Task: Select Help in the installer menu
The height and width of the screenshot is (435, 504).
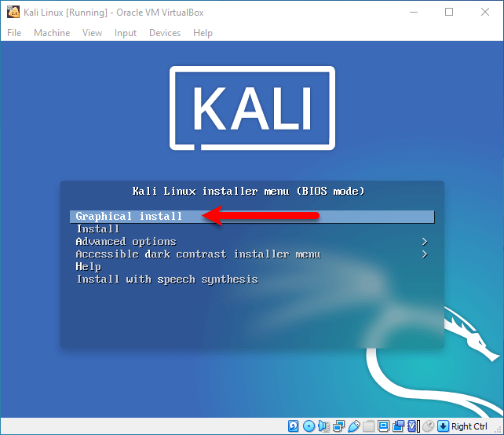Action: (89, 267)
